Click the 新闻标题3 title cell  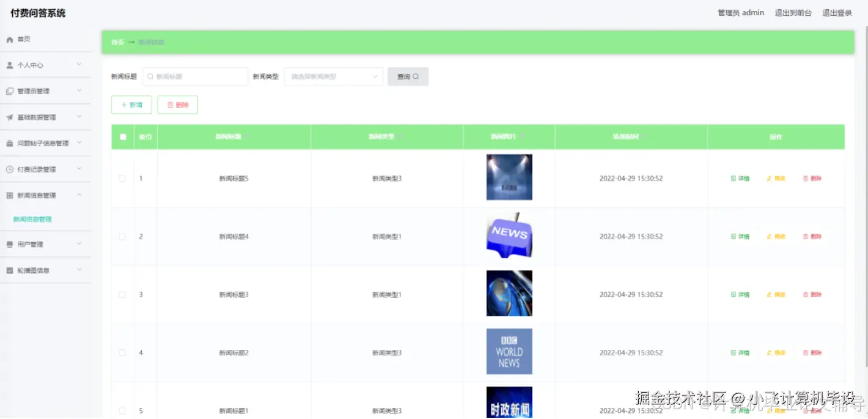(x=234, y=295)
